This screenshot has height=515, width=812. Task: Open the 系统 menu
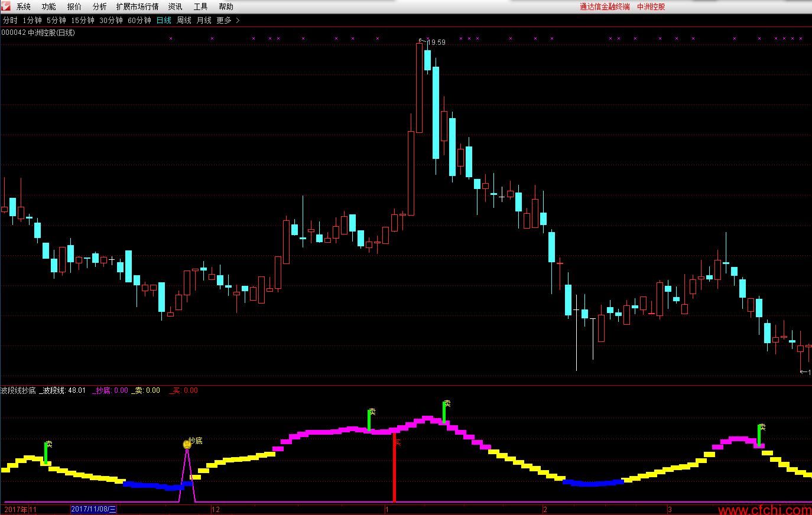pos(24,6)
